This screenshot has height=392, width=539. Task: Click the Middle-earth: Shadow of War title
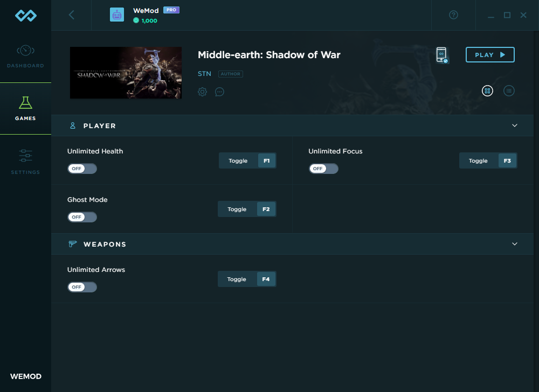click(269, 55)
